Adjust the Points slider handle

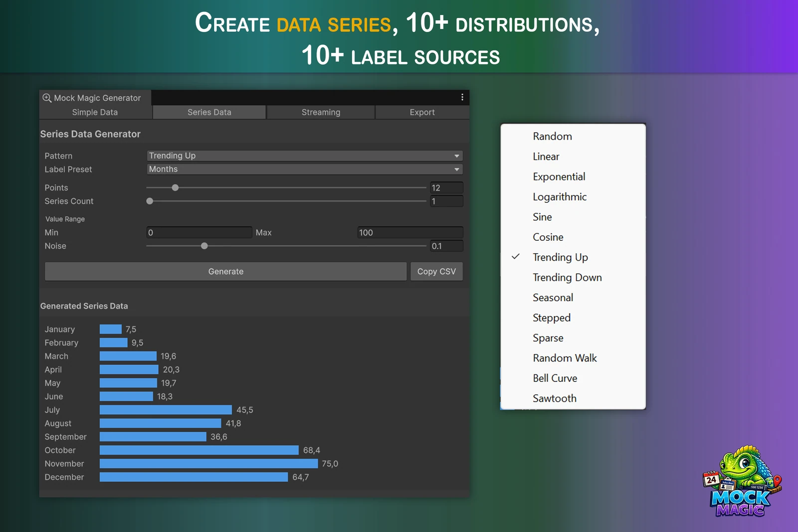(175, 187)
